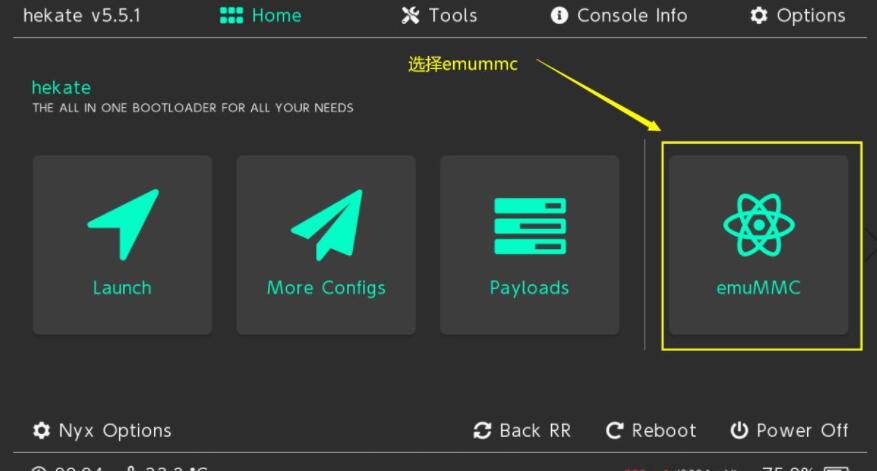The width and height of the screenshot is (877, 471).
Task: Select the More Configs label
Action: pyautogui.click(x=326, y=288)
